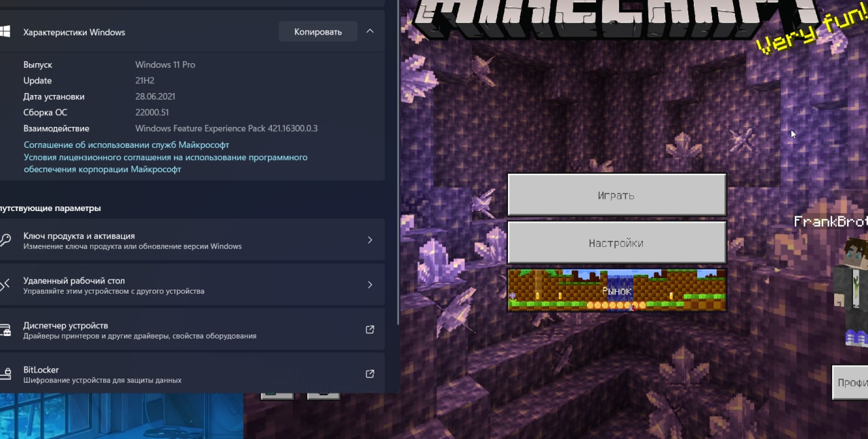Click the device manager icon
This screenshot has height=439, width=868.
[5, 330]
